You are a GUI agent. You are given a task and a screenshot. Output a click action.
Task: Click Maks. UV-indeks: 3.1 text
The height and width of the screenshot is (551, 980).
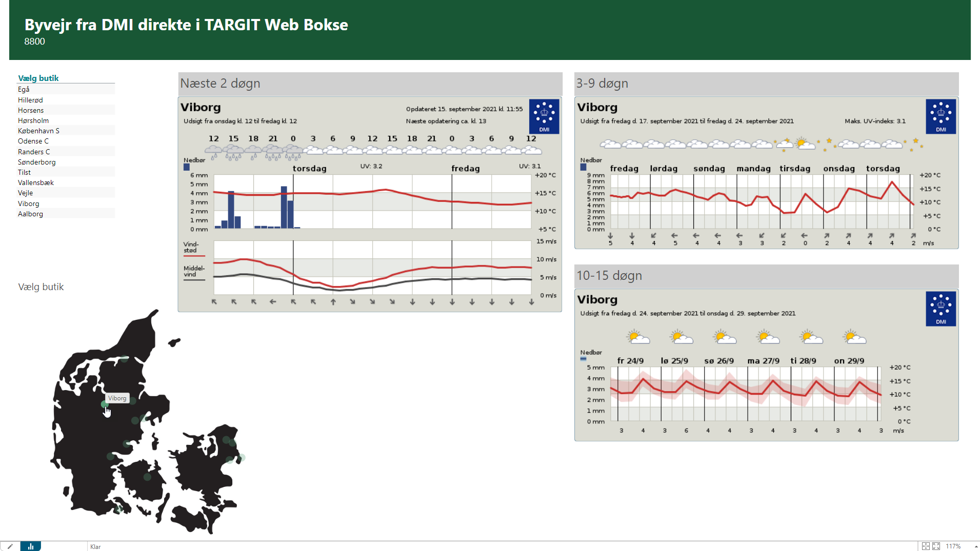(x=875, y=121)
